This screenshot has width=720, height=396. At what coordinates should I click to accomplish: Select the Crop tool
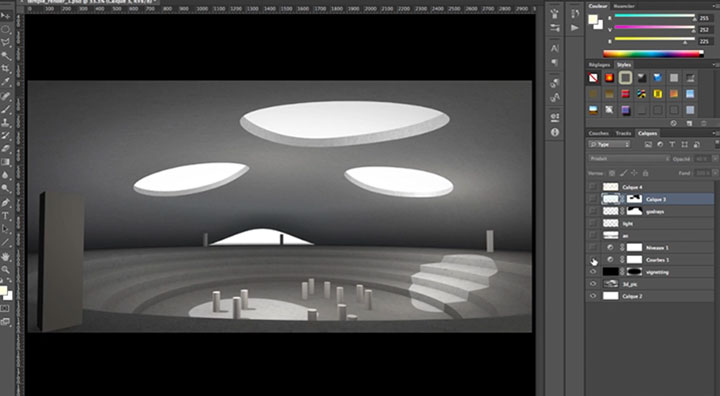[x=6, y=69]
